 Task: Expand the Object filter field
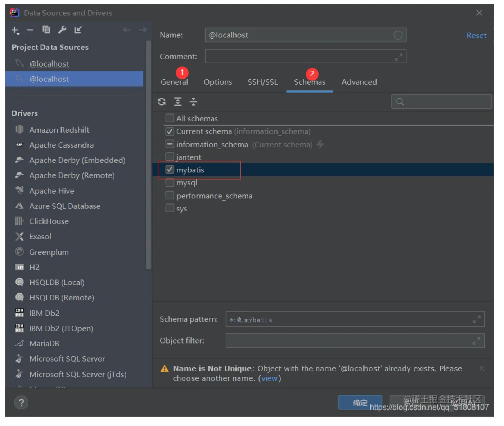[476, 341]
